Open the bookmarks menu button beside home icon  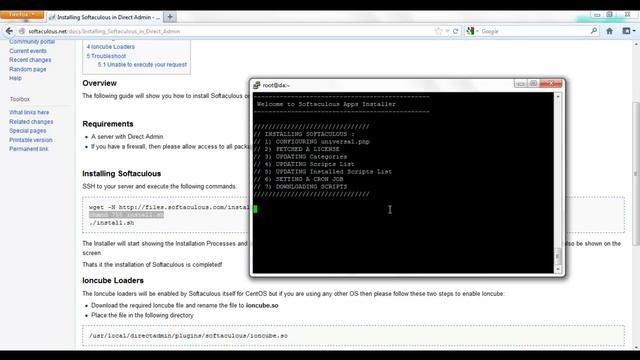pyautogui.click(x=629, y=31)
